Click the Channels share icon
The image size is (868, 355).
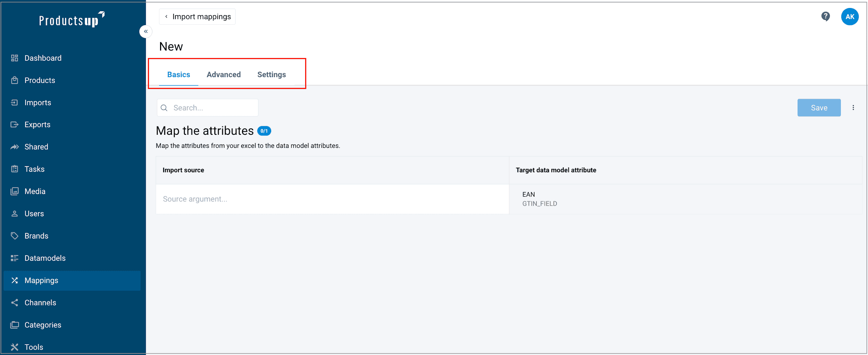tap(14, 303)
